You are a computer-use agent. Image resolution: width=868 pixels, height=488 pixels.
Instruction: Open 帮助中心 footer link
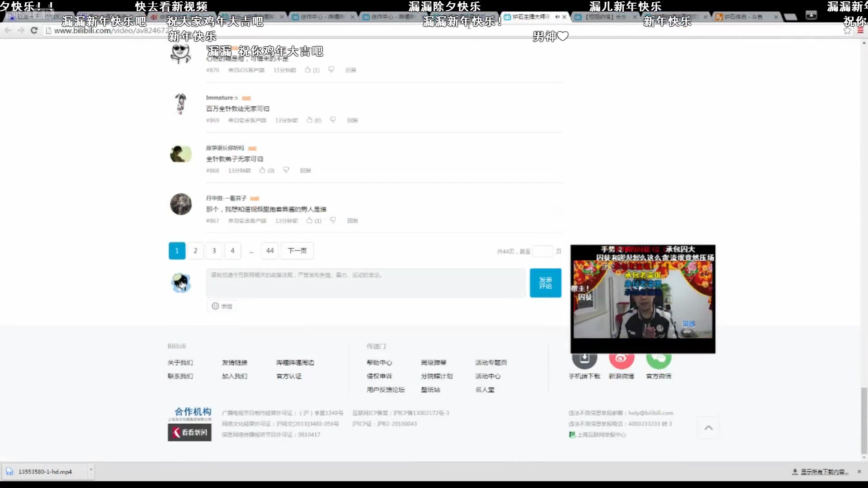(379, 362)
